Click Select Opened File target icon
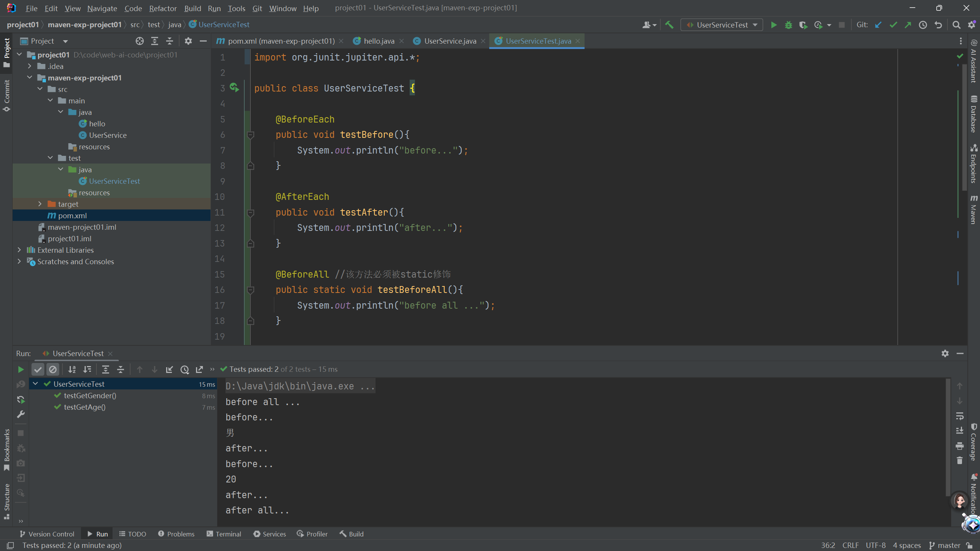Viewport: 980px width, 551px height. 139,41
